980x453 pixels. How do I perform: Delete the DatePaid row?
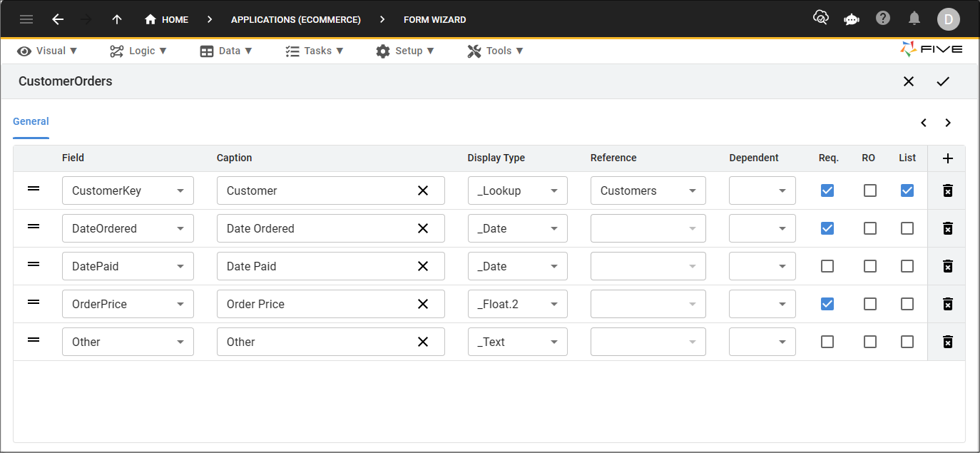947,266
